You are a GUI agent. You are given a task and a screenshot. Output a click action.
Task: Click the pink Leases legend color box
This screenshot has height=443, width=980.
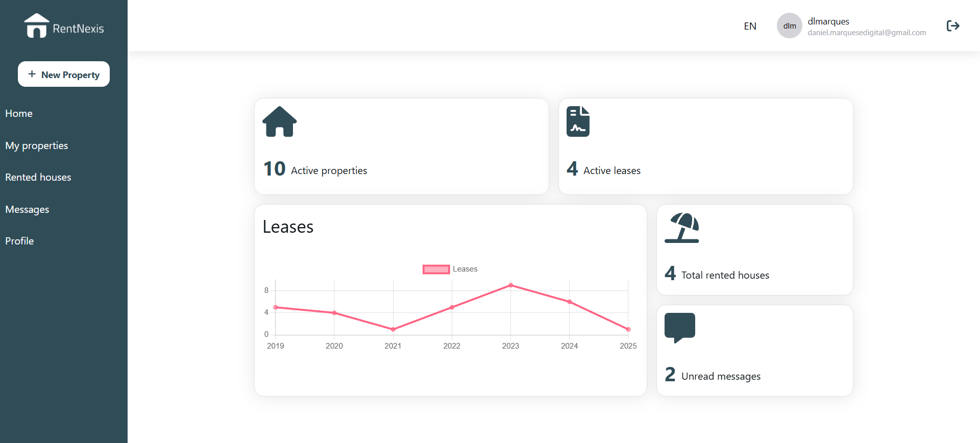(x=436, y=269)
